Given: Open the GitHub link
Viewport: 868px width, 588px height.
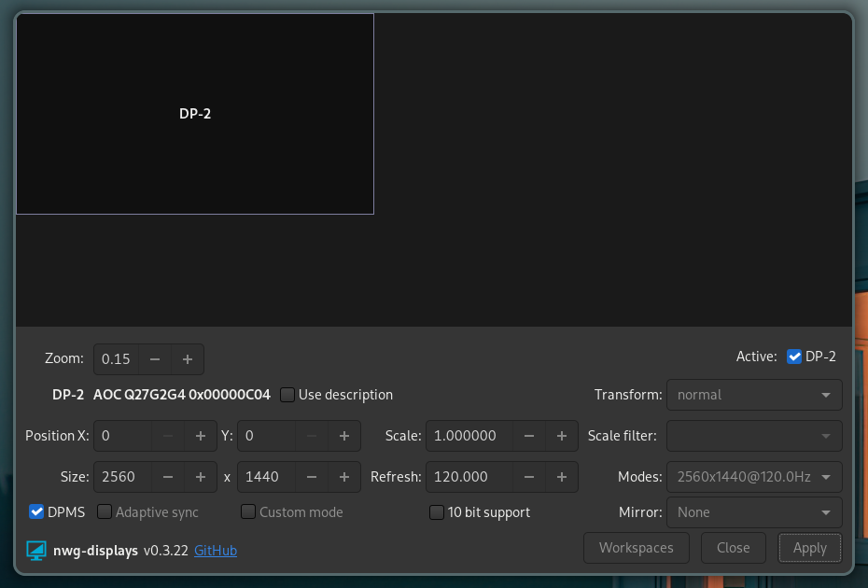Looking at the screenshot, I should coord(216,551).
